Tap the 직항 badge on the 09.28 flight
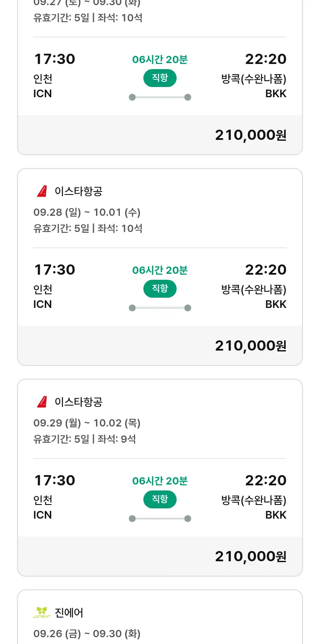The height and width of the screenshot is (644, 320). tap(160, 289)
